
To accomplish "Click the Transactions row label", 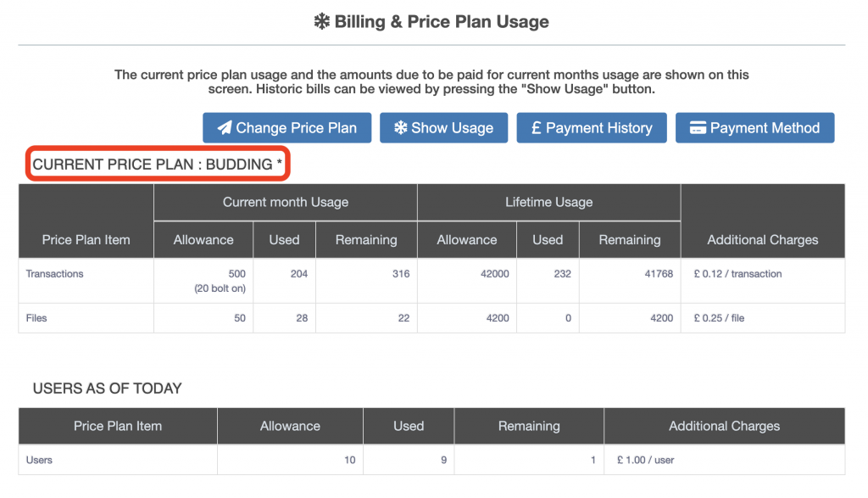I will (54, 274).
